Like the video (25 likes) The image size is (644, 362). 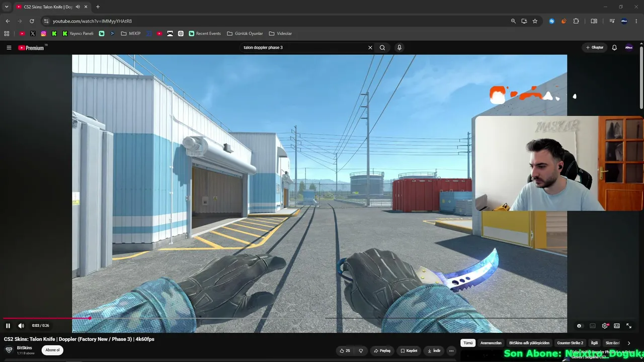point(345,351)
